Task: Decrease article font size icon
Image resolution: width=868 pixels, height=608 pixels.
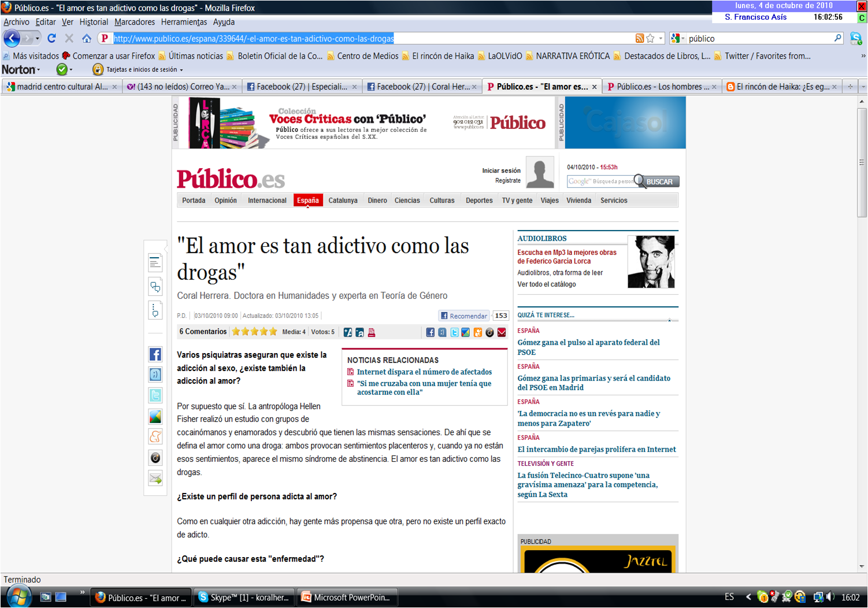Action: click(359, 332)
